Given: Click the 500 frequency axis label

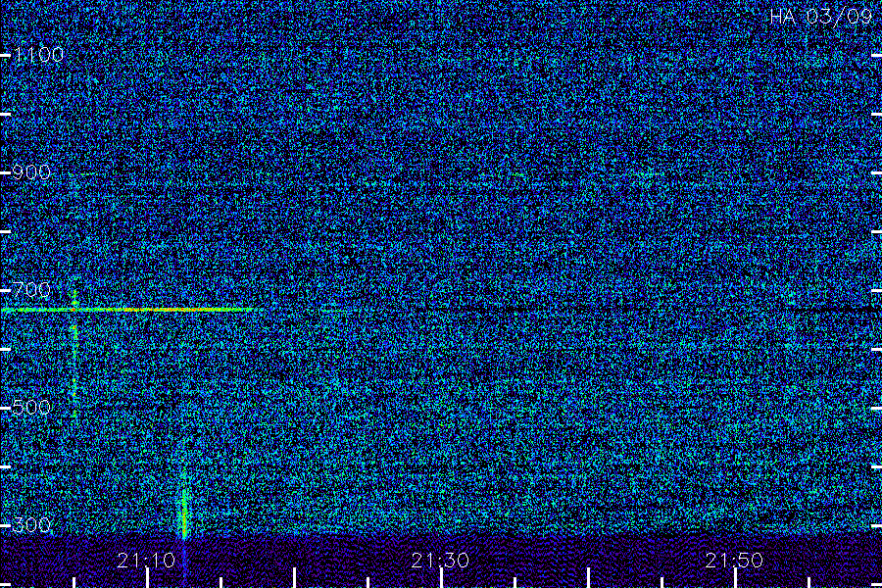Looking at the screenshot, I should (31, 408).
